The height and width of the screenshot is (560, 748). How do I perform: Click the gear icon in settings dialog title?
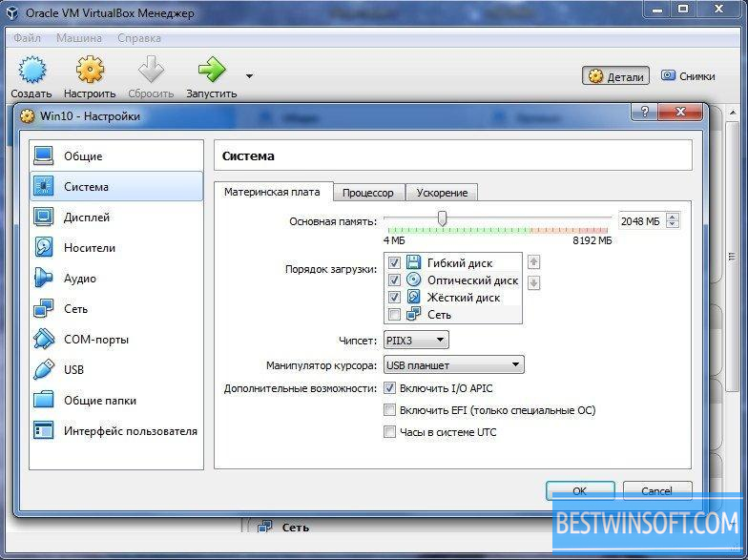click(28, 116)
